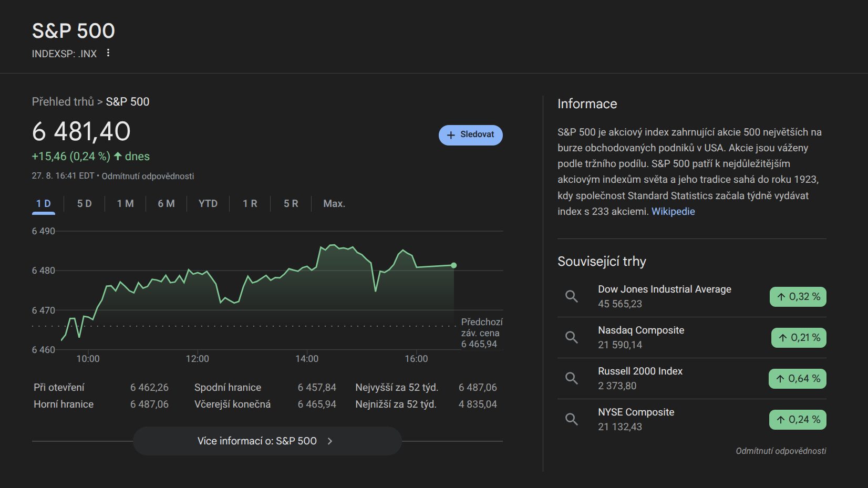Click the Informace heading
This screenshot has width=868, height=488.
587,104
